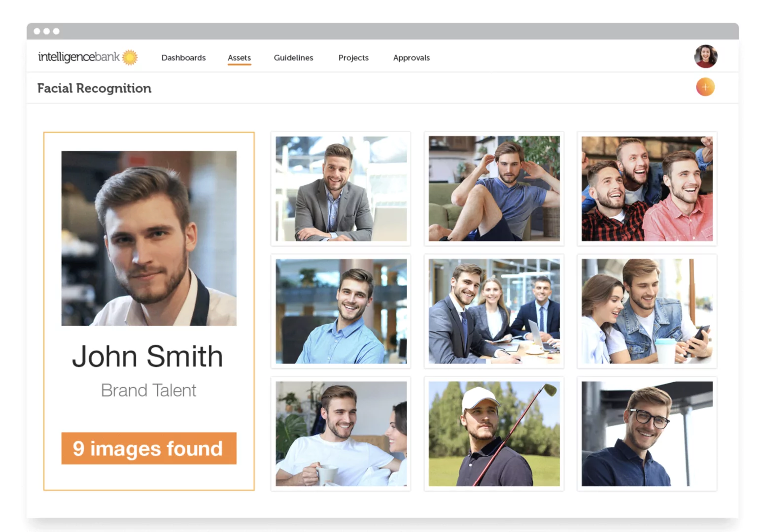Open photo of three cheering friends
This screenshot has height=532, width=760.
[x=647, y=189]
